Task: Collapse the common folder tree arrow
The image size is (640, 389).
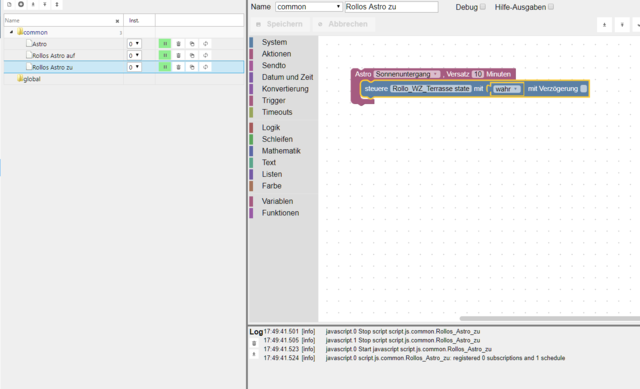Action: (11, 32)
